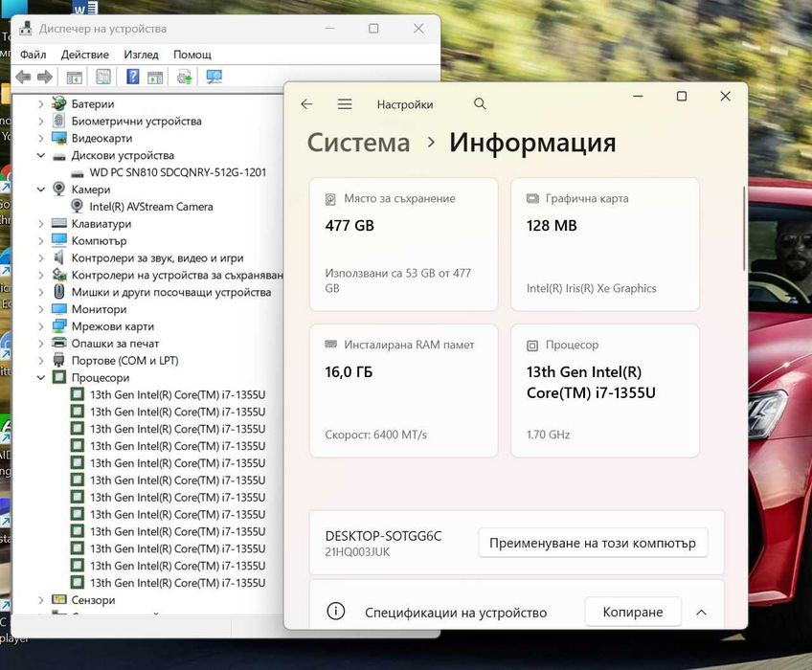Select the Биометрични устройства tree label
This screenshot has width=812, height=670.
[137, 121]
